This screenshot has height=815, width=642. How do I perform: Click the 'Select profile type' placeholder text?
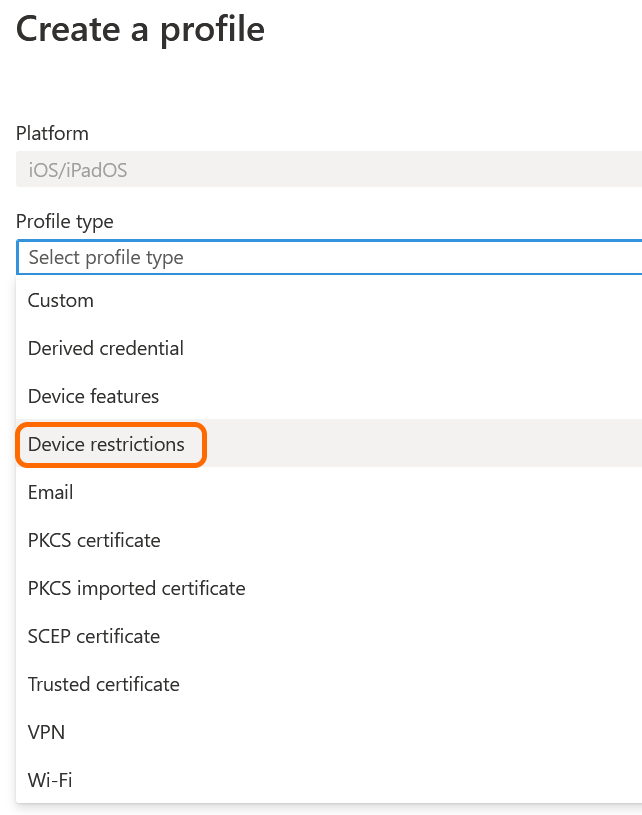(x=106, y=257)
